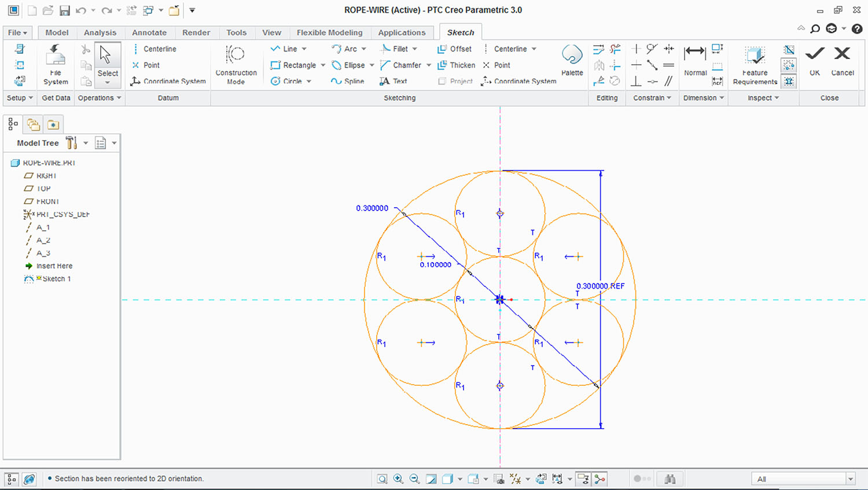868x490 pixels.
Task: Click the File System import icon
Action: tap(56, 64)
